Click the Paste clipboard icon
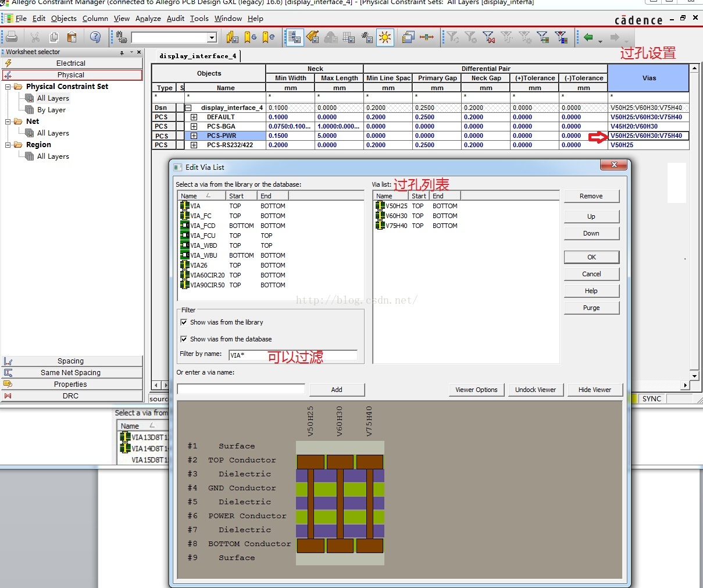 [72, 37]
